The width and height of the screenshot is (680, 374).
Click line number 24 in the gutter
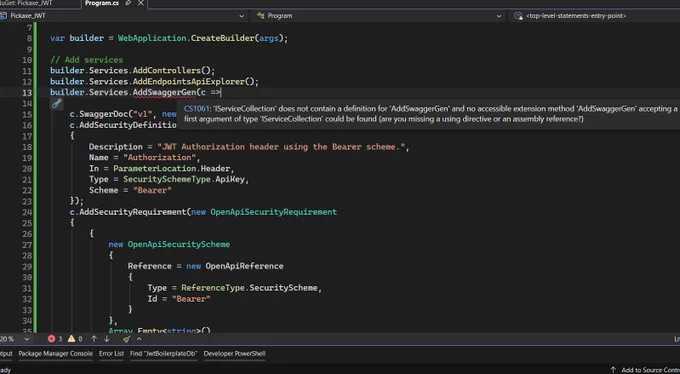click(x=26, y=212)
